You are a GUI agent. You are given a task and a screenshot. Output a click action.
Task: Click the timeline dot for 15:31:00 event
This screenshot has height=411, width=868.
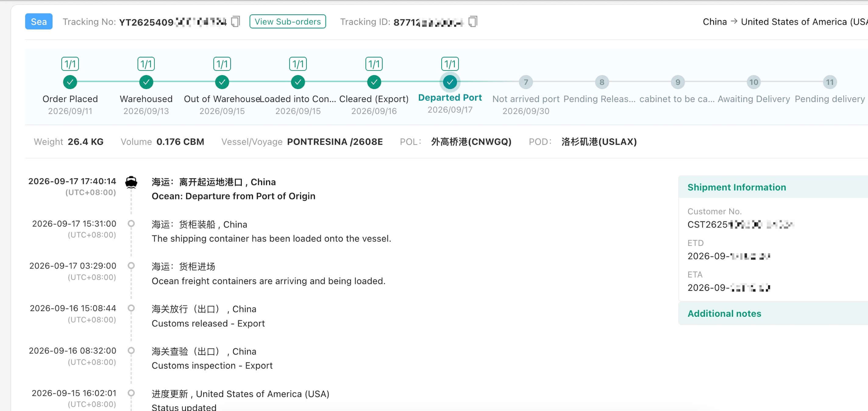click(x=131, y=223)
